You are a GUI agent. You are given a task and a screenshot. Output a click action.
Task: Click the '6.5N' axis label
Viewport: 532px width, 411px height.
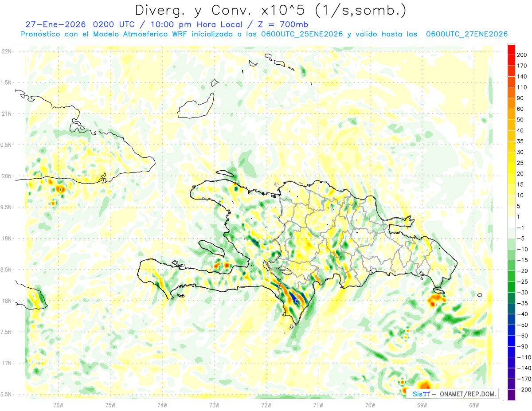(x=7, y=394)
